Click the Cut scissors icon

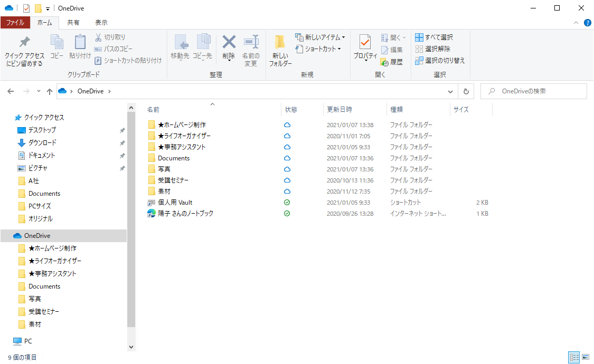(x=98, y=37)
